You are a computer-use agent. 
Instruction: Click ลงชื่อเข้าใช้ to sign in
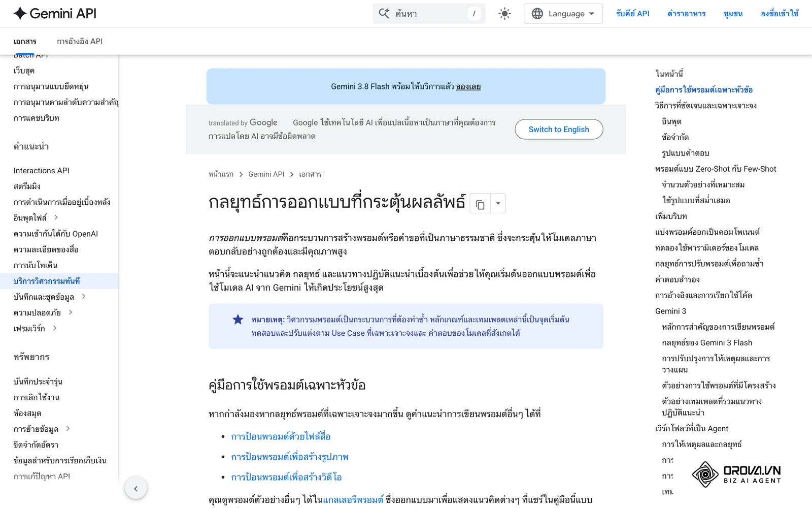(x=780, y=14)
